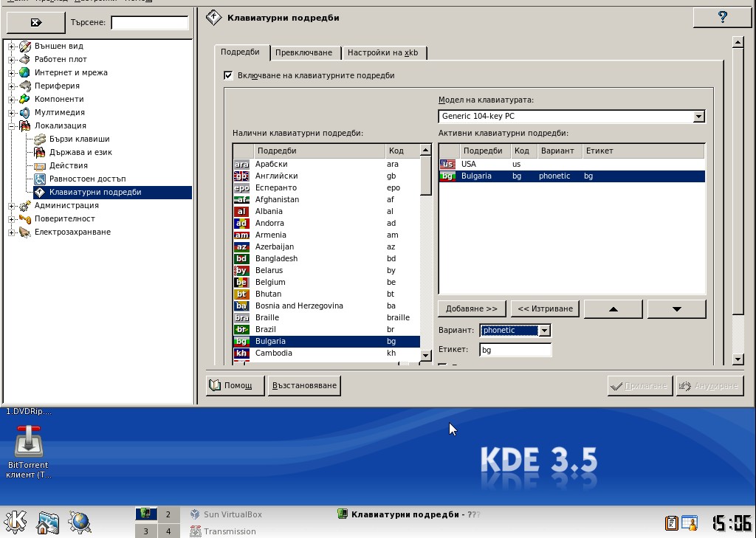756x538 pixels.
Task: Click the home folder taskbar icon
Action: (48, 523)
